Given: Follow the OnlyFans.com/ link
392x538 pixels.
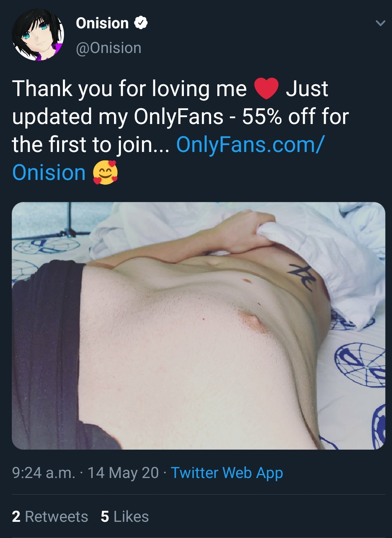Looking at the screenshot, I should click(250, 145).
